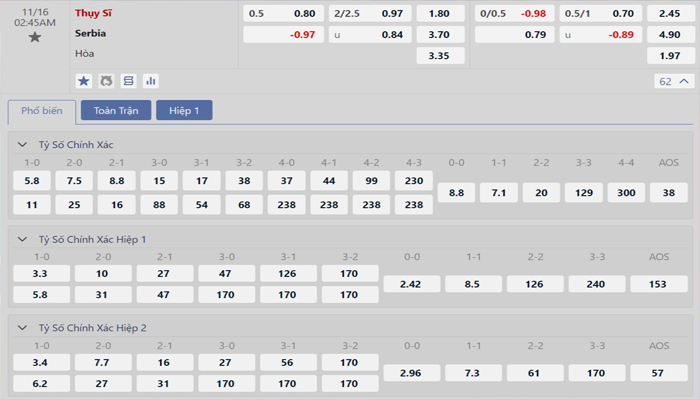Select first-half handicap 0/0.5 odds -0.98
The width and height of the screenshot is (700, 400).
(x=515, y=14)
